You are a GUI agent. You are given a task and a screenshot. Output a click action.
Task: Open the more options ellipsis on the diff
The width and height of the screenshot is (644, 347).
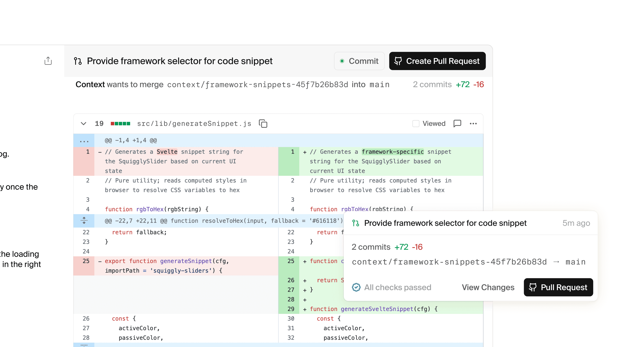click(x=473, y=123)
